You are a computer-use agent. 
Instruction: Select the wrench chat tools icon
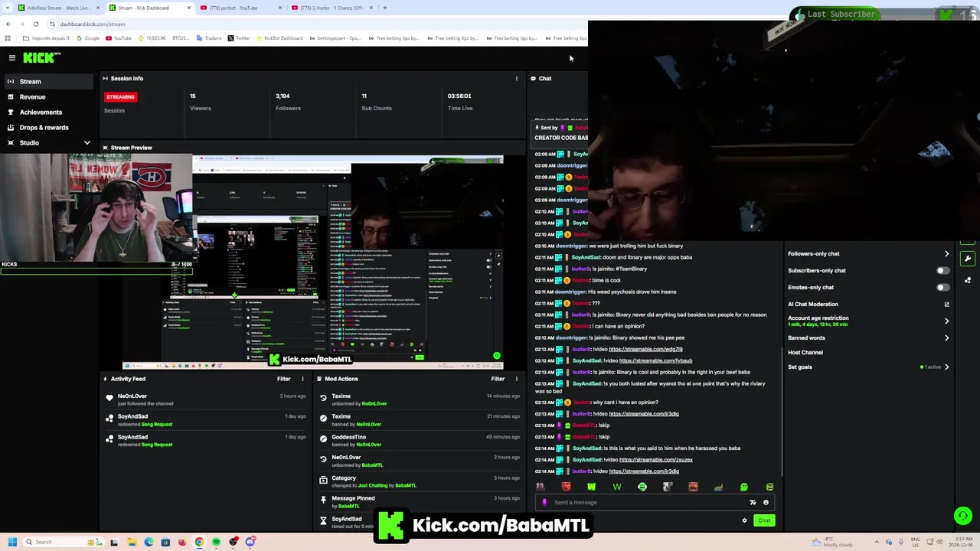[x=968, y=259]
